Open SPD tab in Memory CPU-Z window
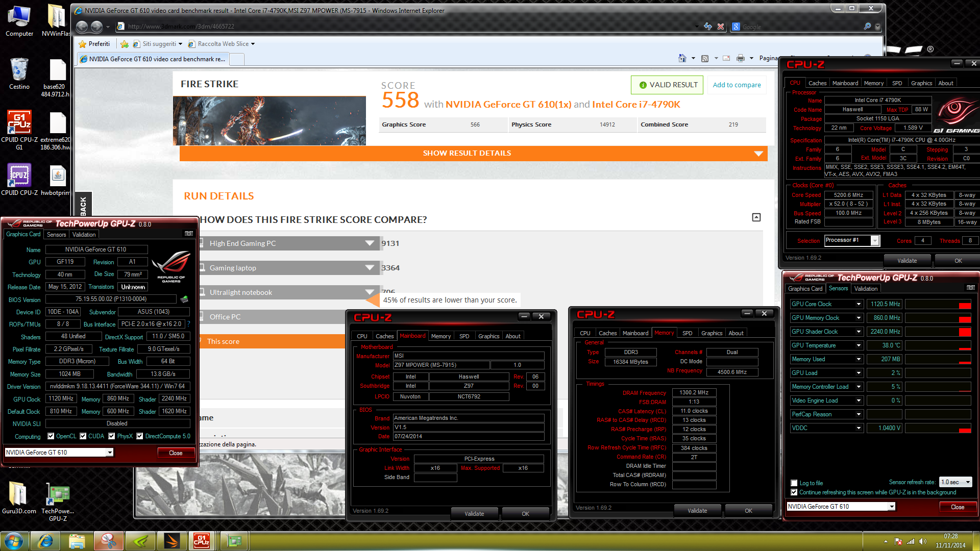Viewport: 980px width, 551px height. coord(687,333)
